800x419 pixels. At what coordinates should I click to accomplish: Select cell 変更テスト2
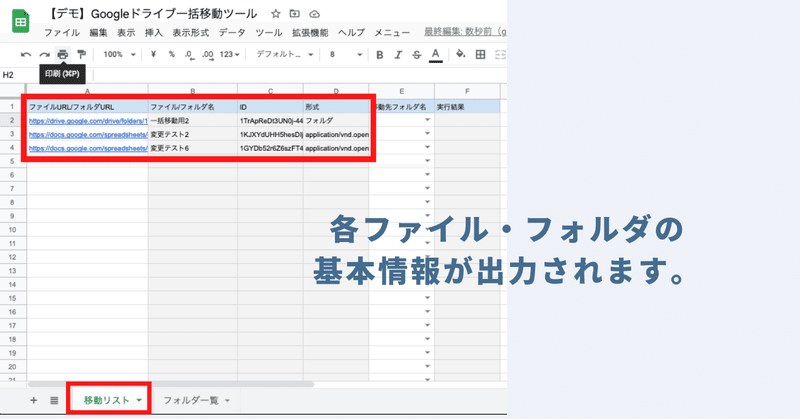tap(193, 135)
